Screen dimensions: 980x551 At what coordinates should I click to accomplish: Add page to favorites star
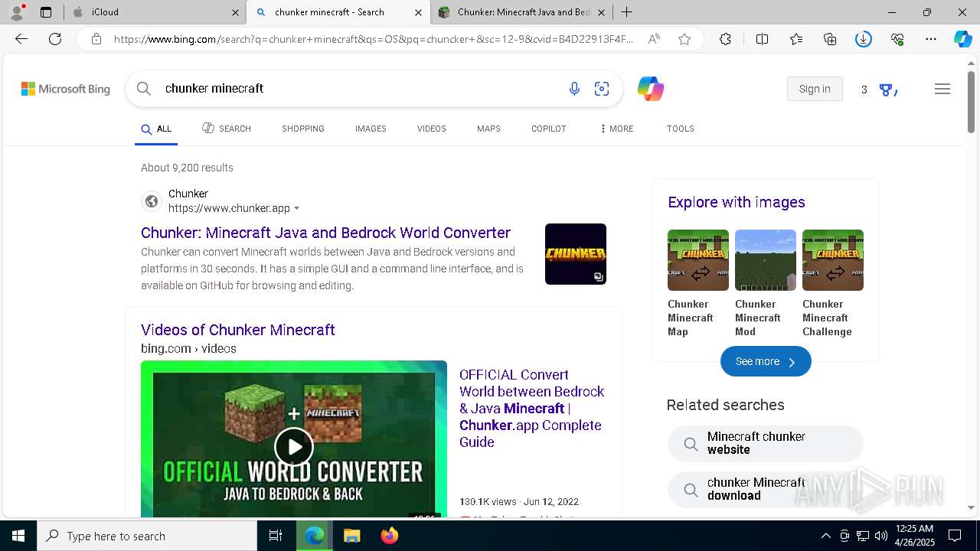tap(684, 39)
